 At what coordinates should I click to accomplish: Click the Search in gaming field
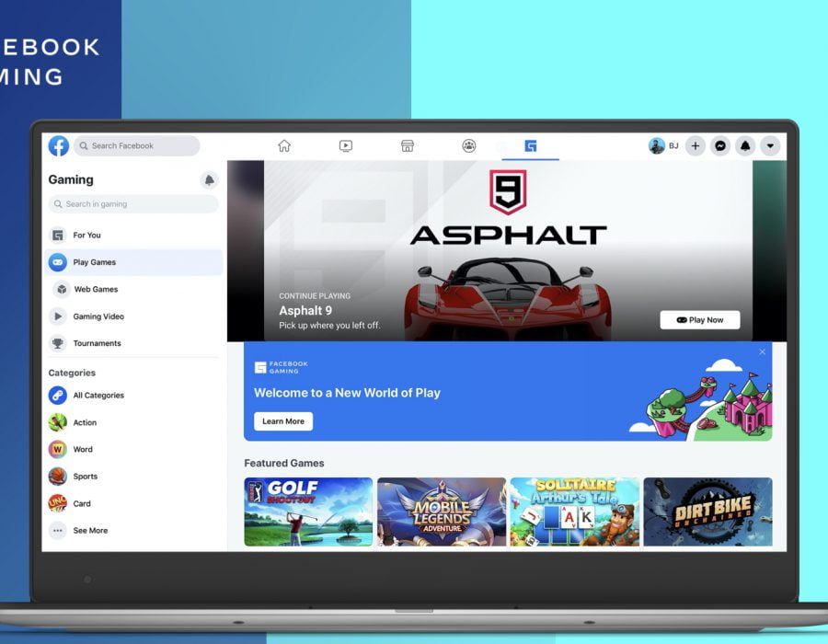point(133,204)
